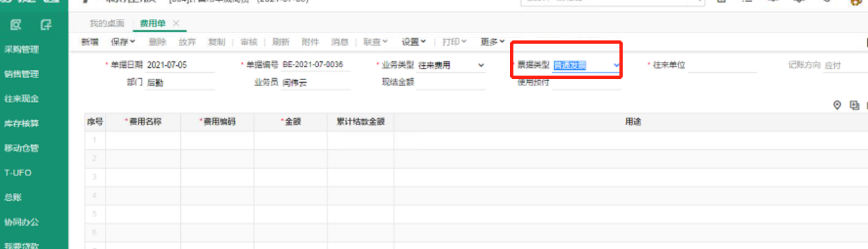Click the 现结金额 input field
This screenshot has height=249, width=868.
click(x=451, y=83)
